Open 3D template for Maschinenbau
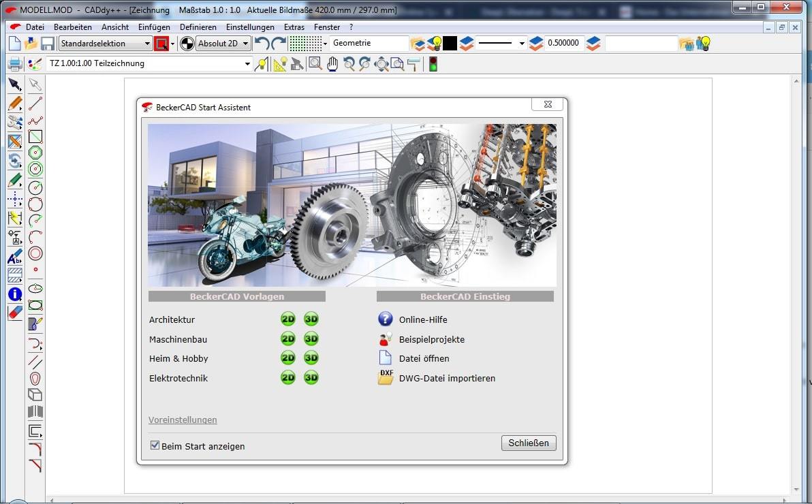This screenshot has height=504, width=812. [311, 339]
